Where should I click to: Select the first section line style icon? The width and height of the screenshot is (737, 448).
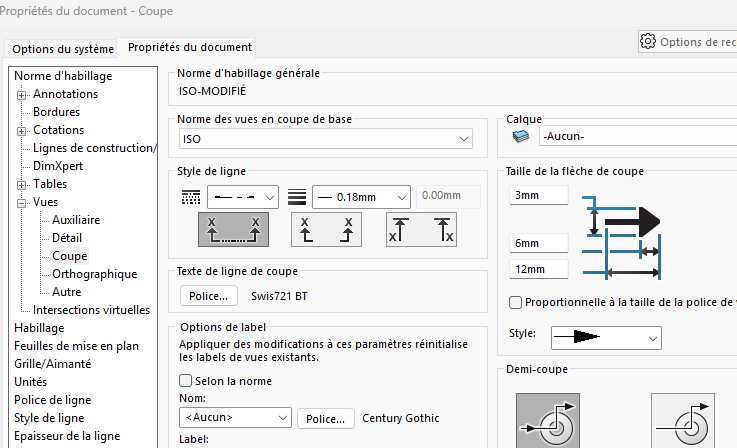234,230
